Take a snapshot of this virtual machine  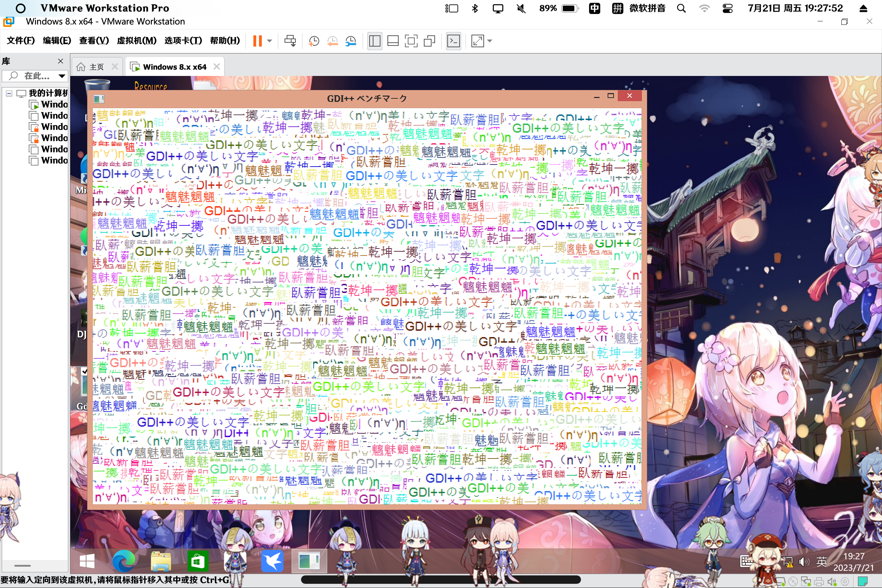314,41
